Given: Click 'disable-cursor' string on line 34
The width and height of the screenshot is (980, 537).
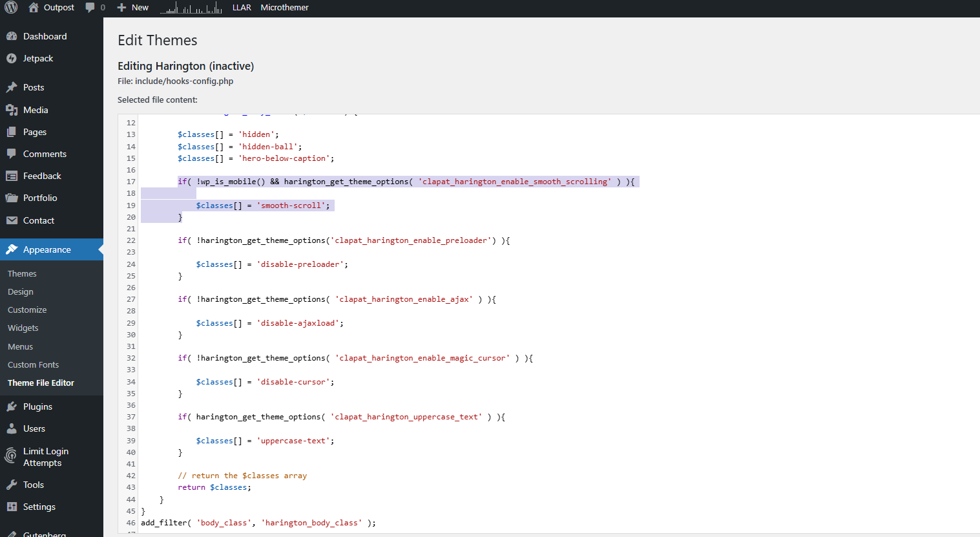Looking at the screenshot, I should click(293, 382).
